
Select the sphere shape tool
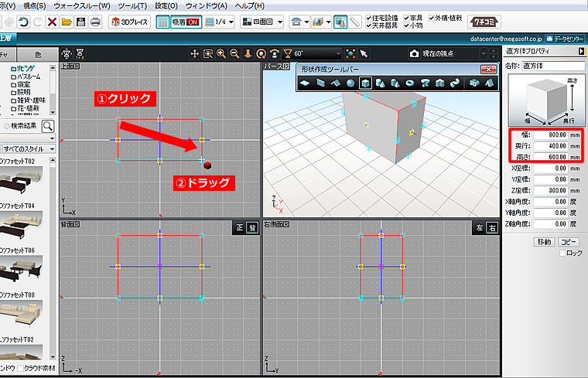350,83
